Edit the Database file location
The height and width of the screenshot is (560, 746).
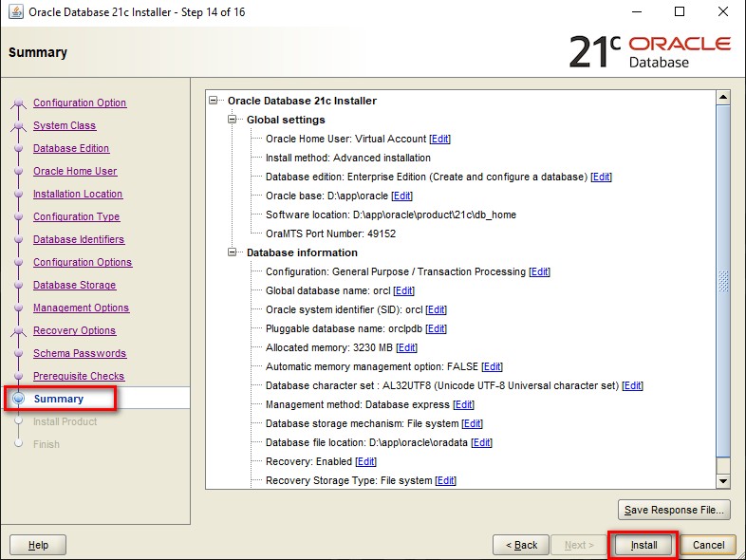click(x=481, y=443)
